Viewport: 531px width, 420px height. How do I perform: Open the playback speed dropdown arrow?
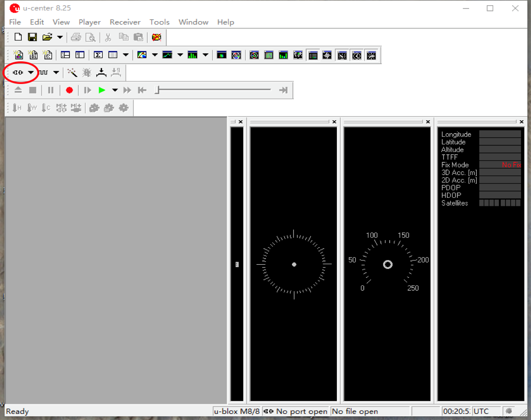tap(115, 90)
